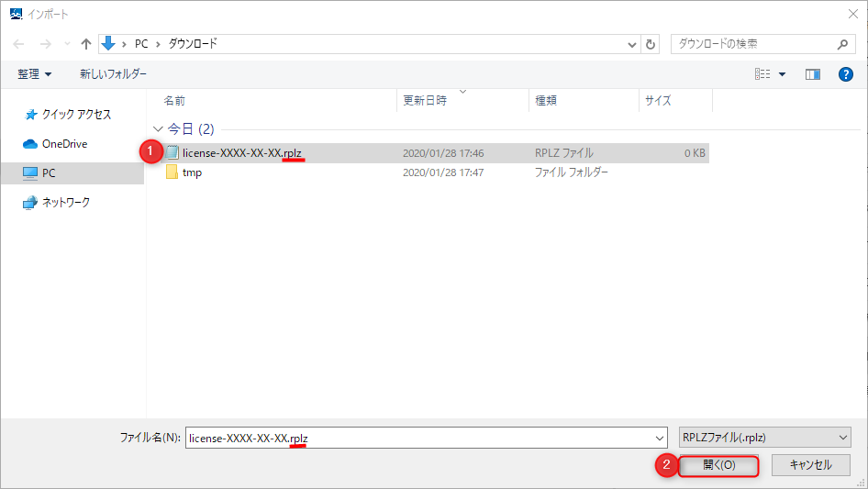Collapse the 今日 group
The image size is (868, 489).
pos(158,129)
